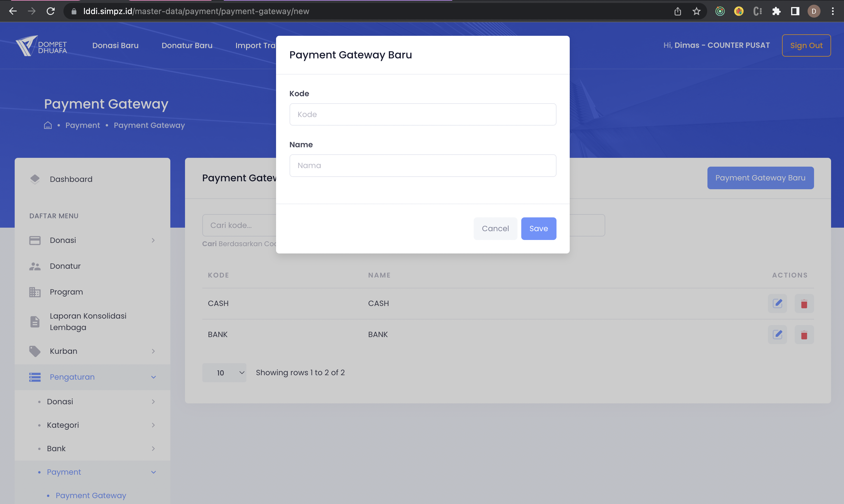Image resolution: width=844 pixels, height=504 pixels.
Task: Click the Program building icon
Action: [x=35, y=292]
